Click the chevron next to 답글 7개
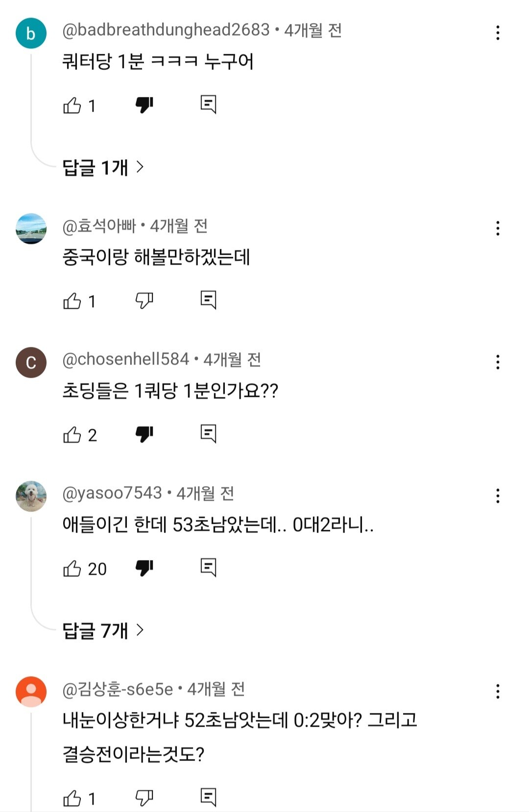 point(140,630)
